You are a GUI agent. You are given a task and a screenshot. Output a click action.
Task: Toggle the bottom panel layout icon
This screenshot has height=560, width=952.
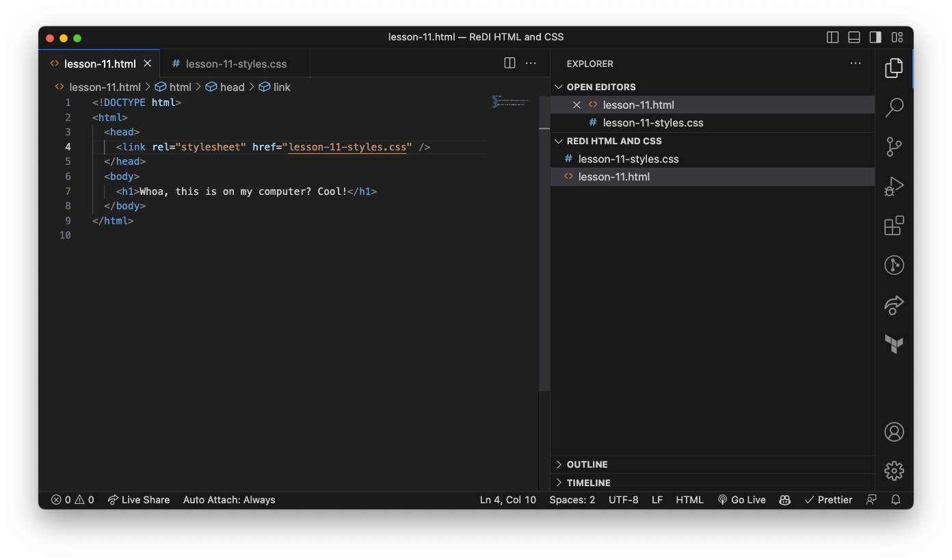[x=854, y=37]
